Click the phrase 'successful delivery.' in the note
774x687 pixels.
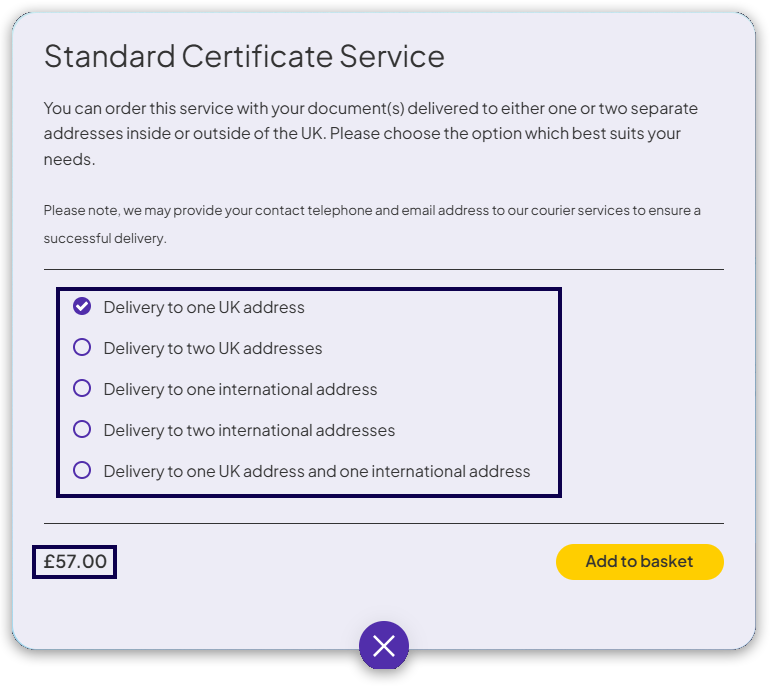(105, 239)
